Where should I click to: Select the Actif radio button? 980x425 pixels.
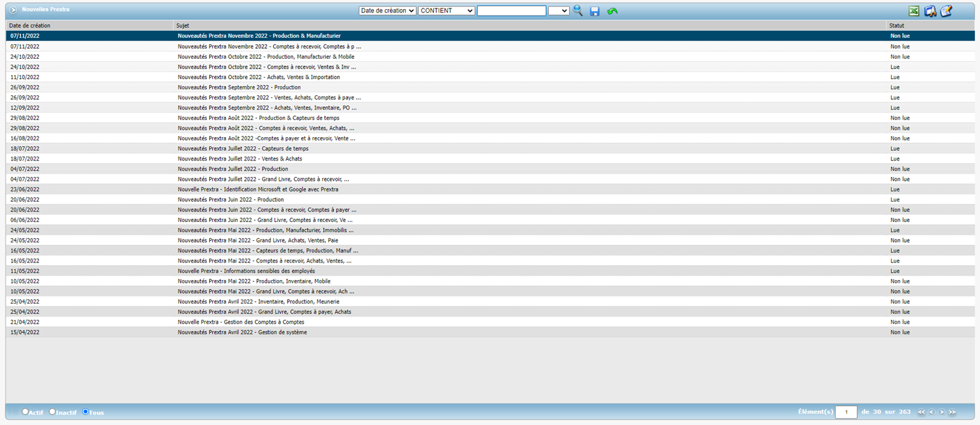(x=25, y=411)
